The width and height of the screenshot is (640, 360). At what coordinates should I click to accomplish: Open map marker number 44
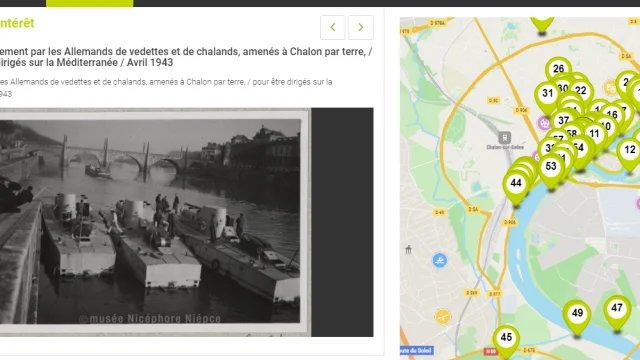(x=516, y=183)
